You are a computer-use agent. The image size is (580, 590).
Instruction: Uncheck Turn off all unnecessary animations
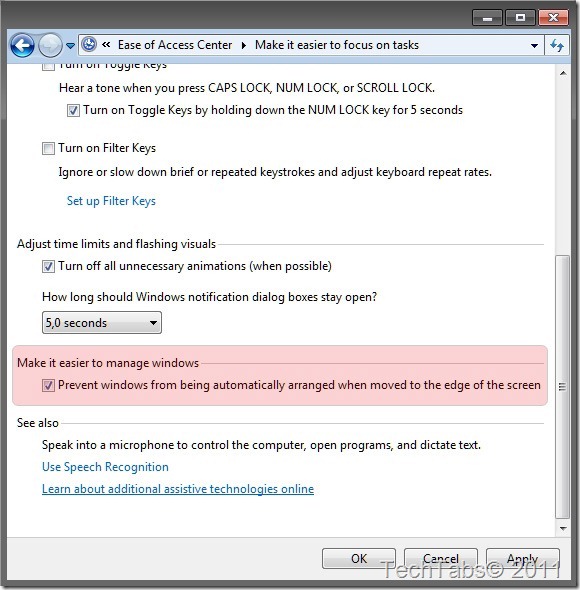[x=48, y=266]
